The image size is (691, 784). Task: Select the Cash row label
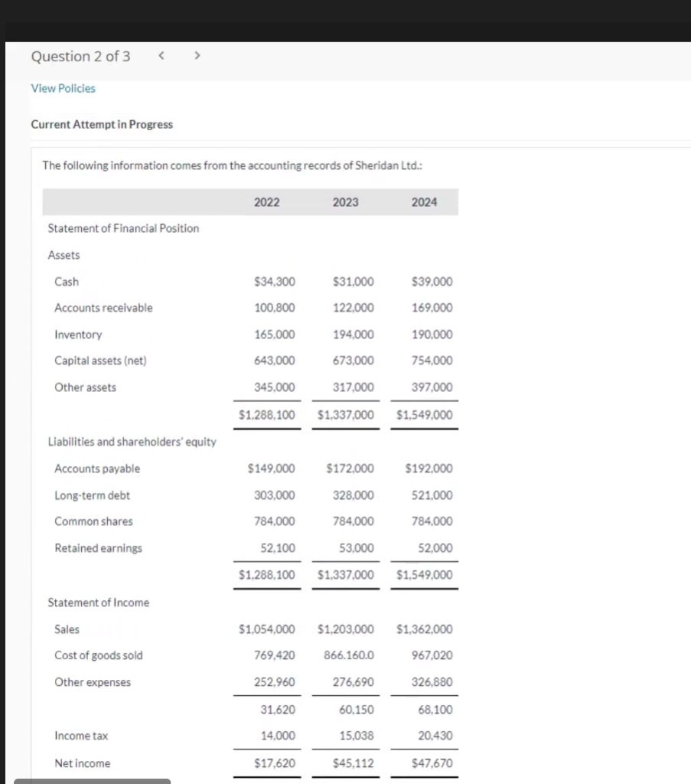(x=66, y=281)
